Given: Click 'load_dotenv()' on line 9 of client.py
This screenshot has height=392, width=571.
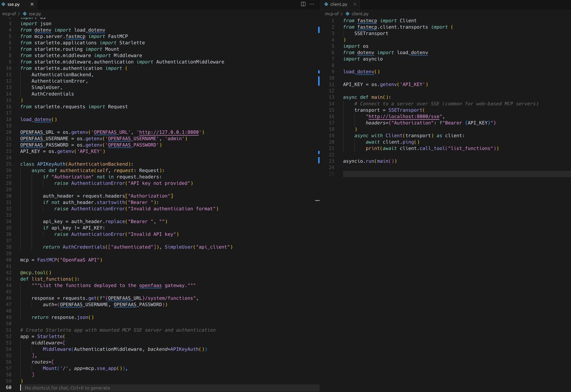Looking at the screenshot, I should pos(362,72).
